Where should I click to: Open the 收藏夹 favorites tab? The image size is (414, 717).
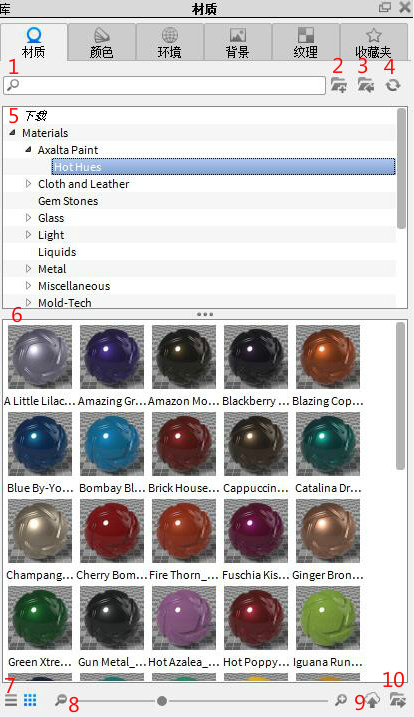[374, 43]
